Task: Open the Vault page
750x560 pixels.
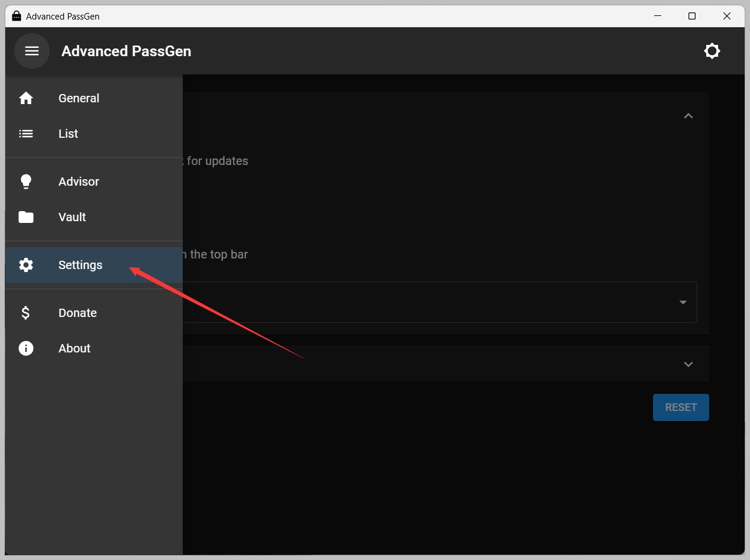Action: tap(94, 217)
